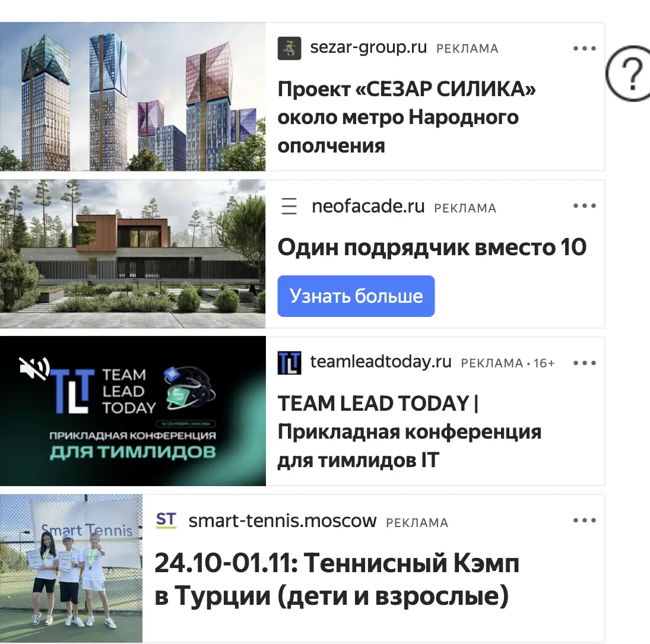Open the sezar-group.ru logo icon
Screen dimensions: 650x644
(x=289, y=49)
